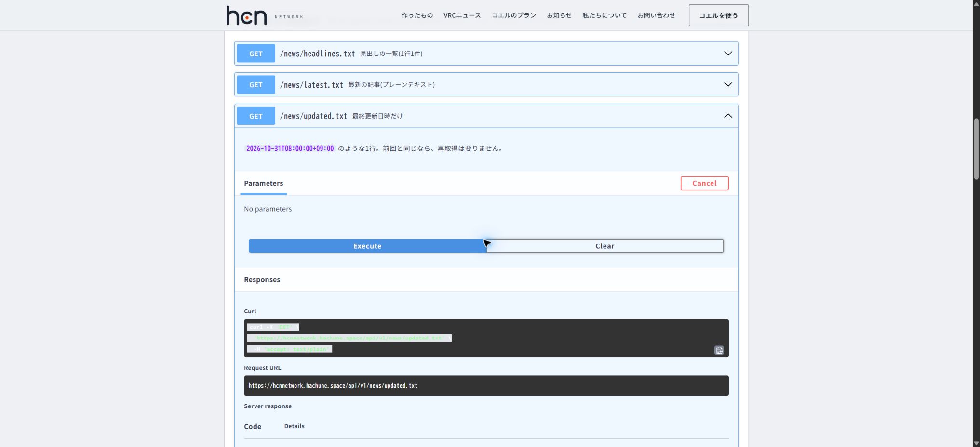Click the Responses section heading
Screen dimensions: 980x447
point(262,280)
